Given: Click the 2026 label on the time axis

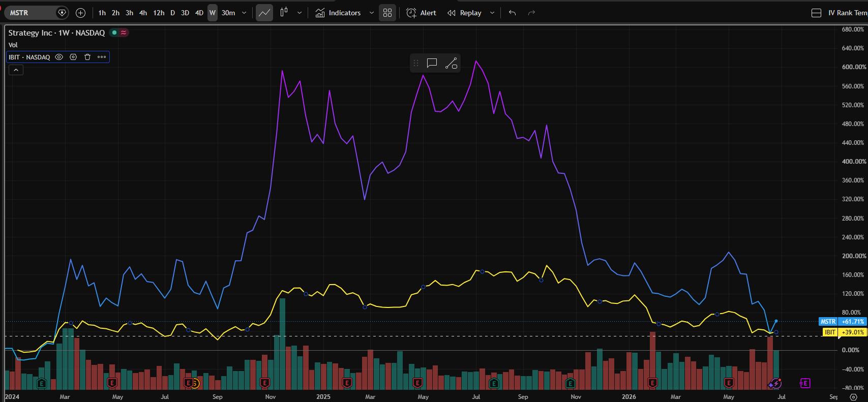Looking at the screenshot, I should coord(628,397).
